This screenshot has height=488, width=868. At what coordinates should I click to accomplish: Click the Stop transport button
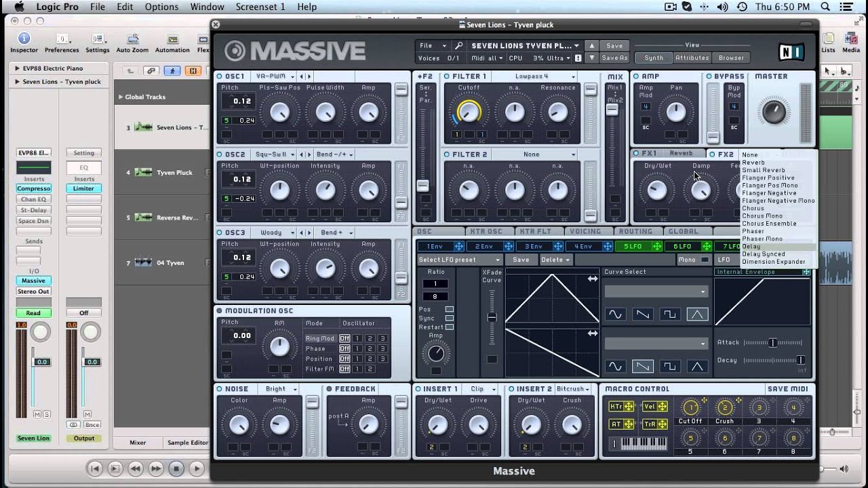tap(176, 468)
